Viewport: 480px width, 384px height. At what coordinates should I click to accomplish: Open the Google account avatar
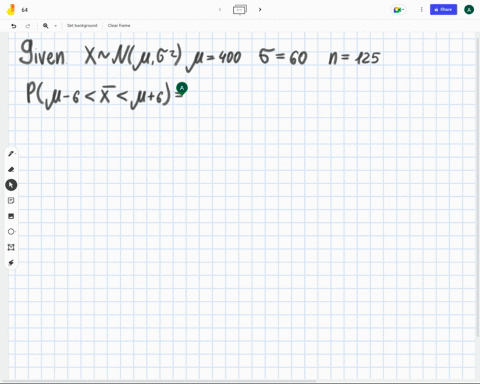coord(469,10)
